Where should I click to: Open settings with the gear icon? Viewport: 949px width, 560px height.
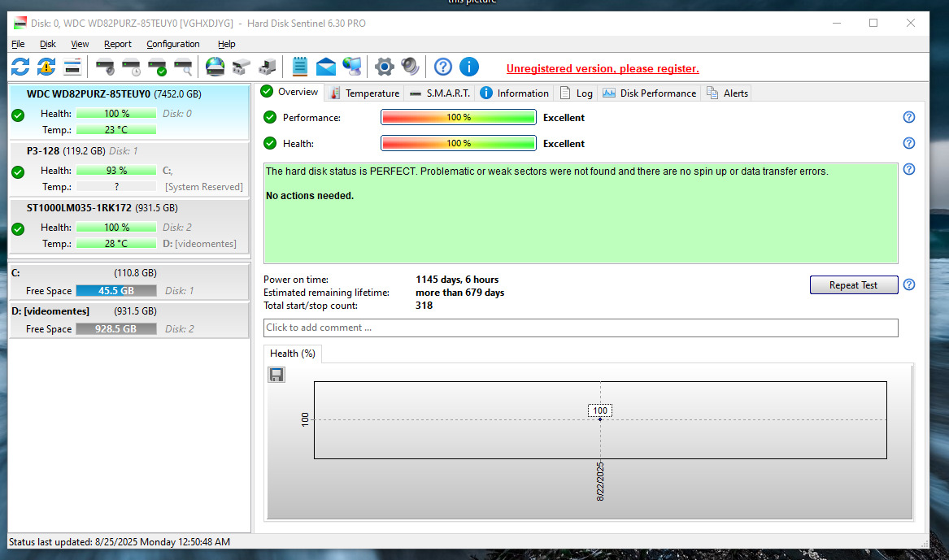click(x=384, y=67)
